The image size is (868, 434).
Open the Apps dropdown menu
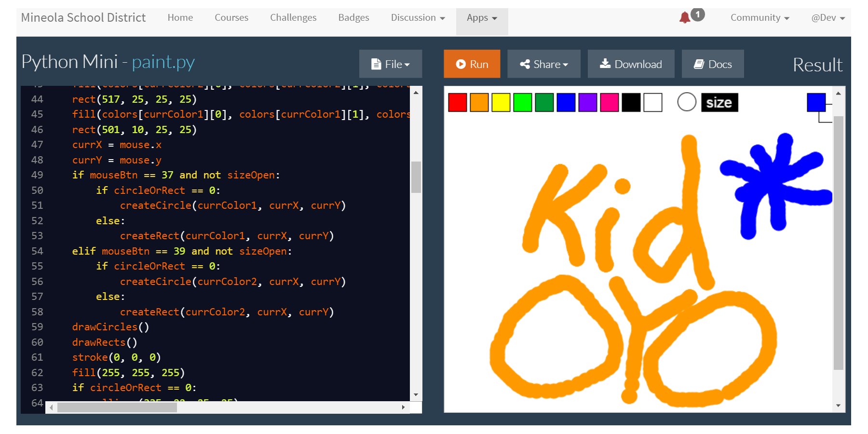pos(482,18)
